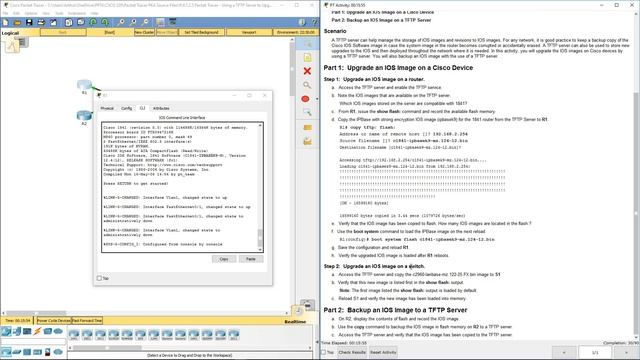Open the Edit menu

pyautogui.click(x=17, y=13)
